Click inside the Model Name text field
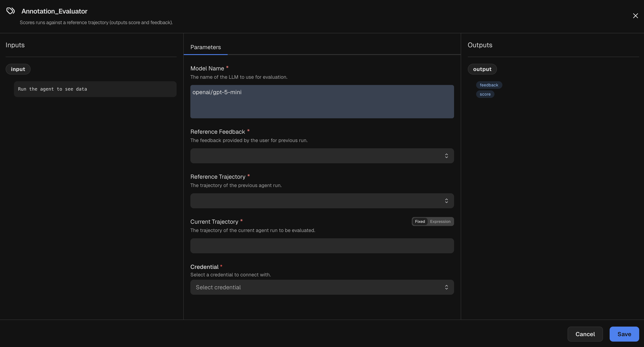The image size is (644, 347). pos(322,101)
